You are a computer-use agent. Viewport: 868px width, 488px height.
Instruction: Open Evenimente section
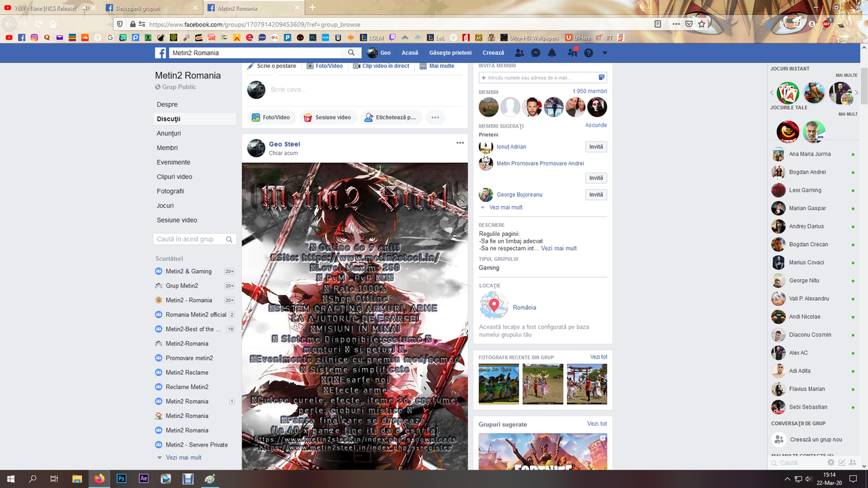pyautogui.click(x=174, y=162)
